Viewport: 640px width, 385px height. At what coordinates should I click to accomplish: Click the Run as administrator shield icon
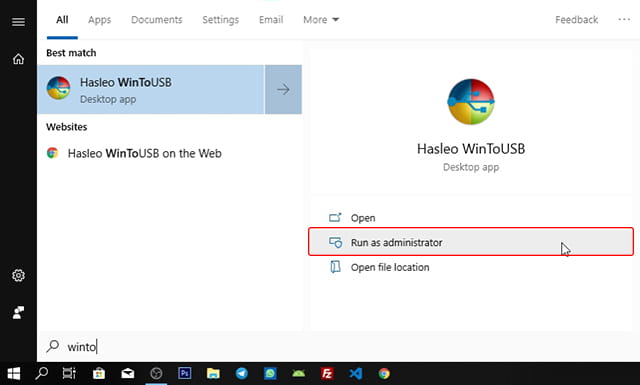[x=336, y=243]
